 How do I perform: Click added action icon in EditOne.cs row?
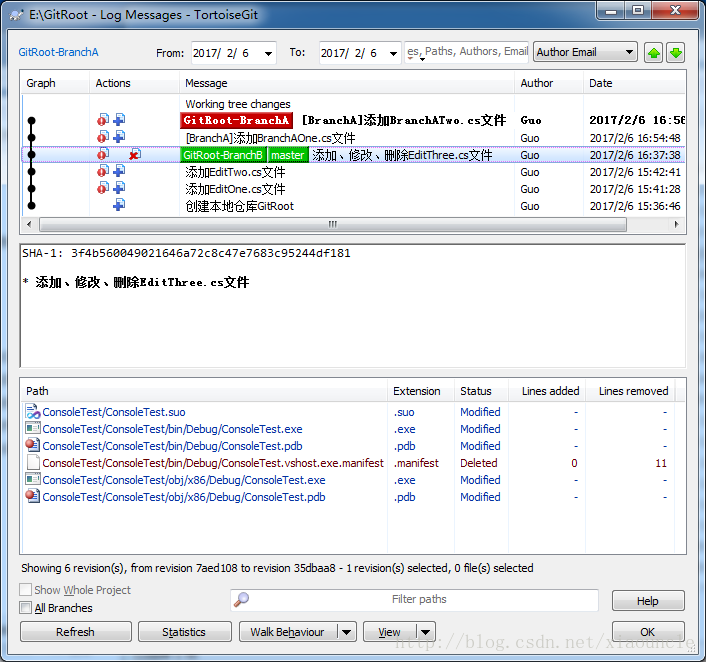coord(119,188)
